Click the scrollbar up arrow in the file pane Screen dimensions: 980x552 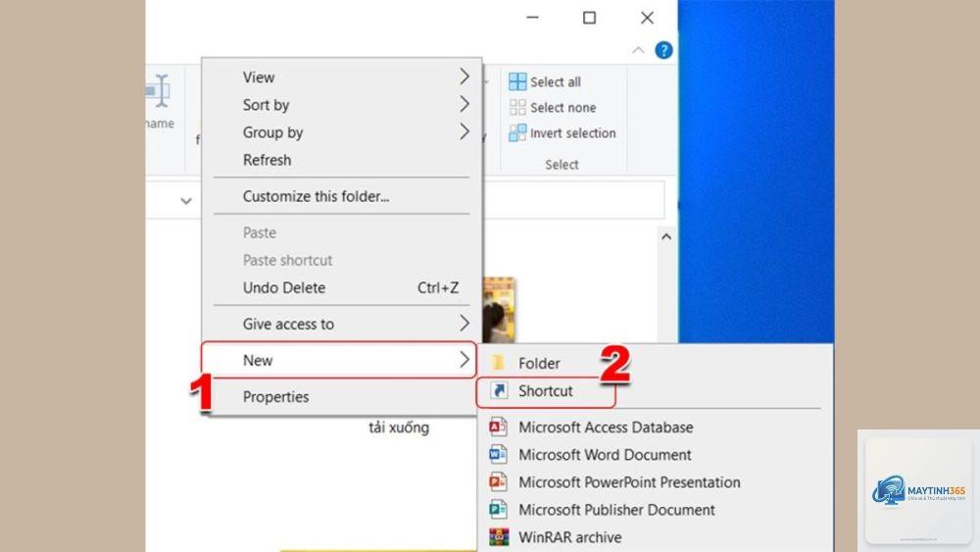coord(666,236)
